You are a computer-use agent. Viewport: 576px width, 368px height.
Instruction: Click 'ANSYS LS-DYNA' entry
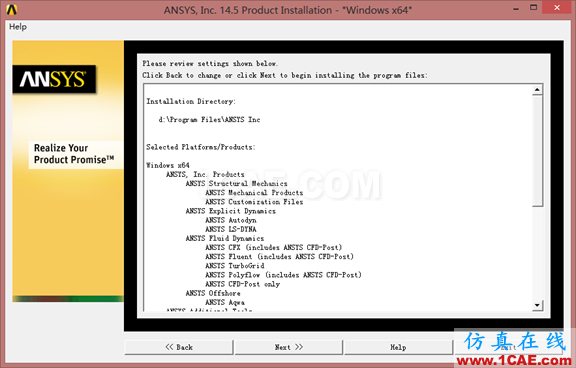pyautogui.click(x=231, y=229)
